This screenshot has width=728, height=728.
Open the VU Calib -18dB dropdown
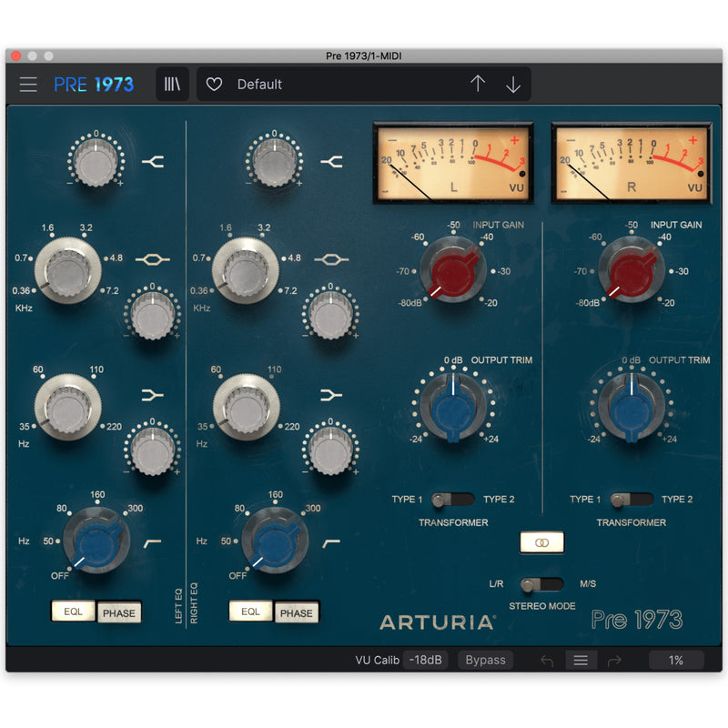click(424, 660)
